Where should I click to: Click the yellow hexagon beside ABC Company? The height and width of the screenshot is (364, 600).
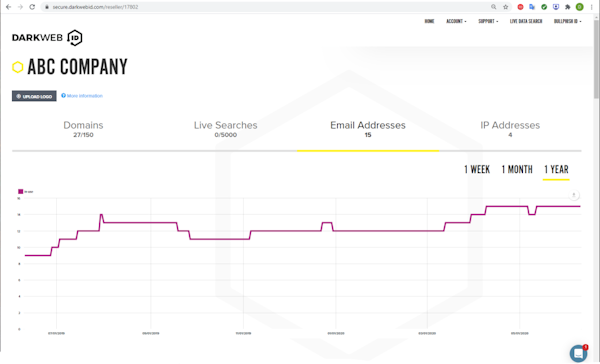18,67
